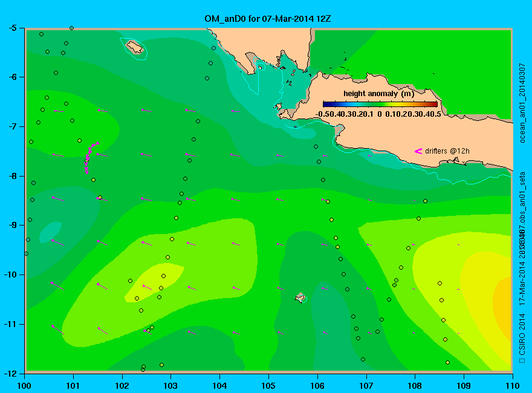Click longitude axis label 102
Screen dimensions: 532x393
point(122,386)
